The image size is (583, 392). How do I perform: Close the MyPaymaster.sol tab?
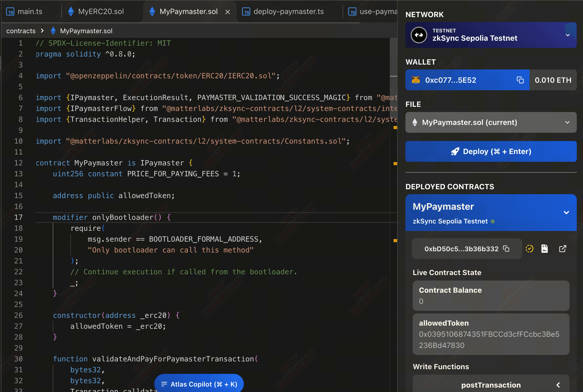tap(228, 12)
